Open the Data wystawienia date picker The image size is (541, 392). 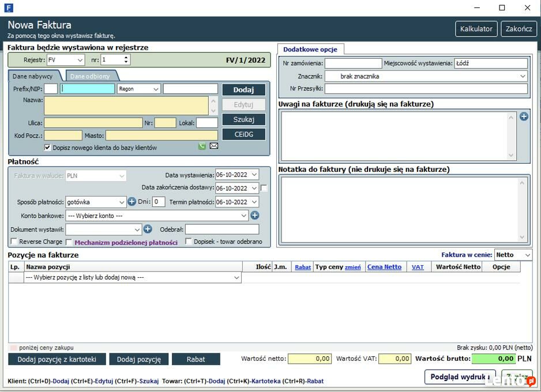click(254, 175)
